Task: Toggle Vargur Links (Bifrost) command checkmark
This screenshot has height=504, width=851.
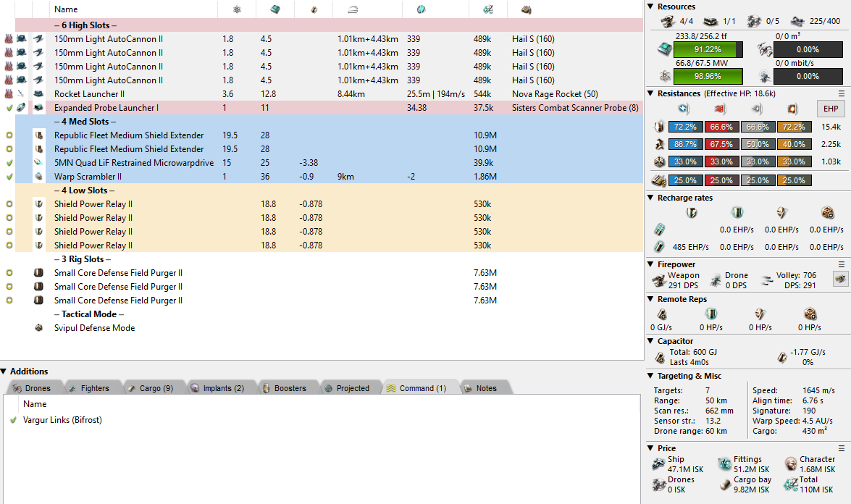Action: point(13,420)
